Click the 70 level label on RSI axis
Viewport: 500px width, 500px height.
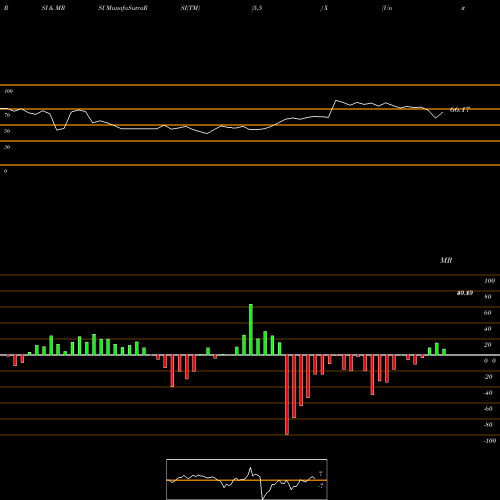7,115
